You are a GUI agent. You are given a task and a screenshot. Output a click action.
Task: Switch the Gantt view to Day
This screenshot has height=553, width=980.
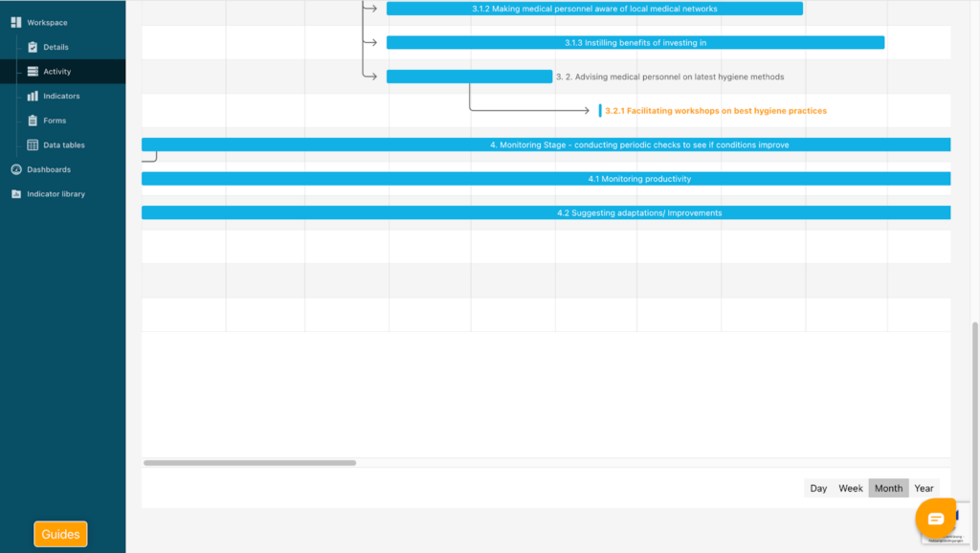[818, 488]
